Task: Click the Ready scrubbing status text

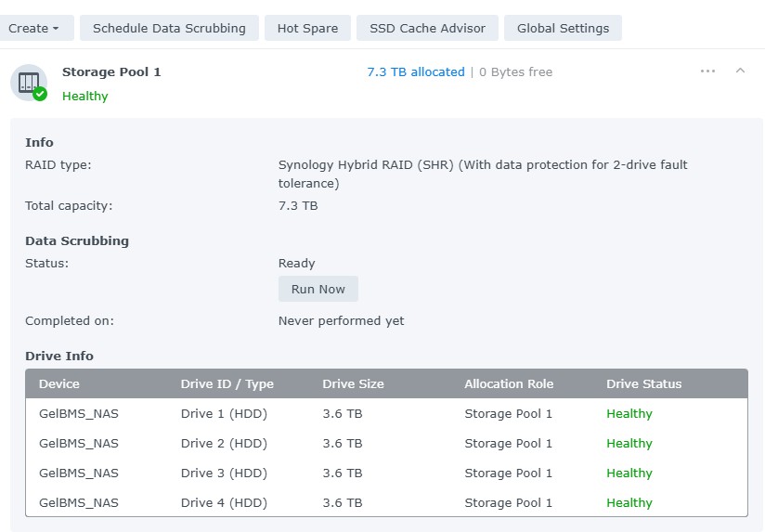Action: pos(297,264)
